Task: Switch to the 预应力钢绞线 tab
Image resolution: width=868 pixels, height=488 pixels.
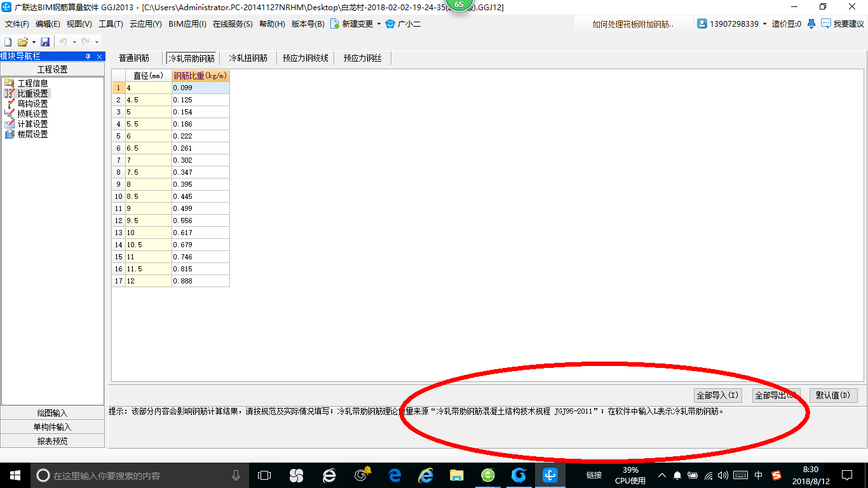Action: pyautogui.click(x=306, y=58)
